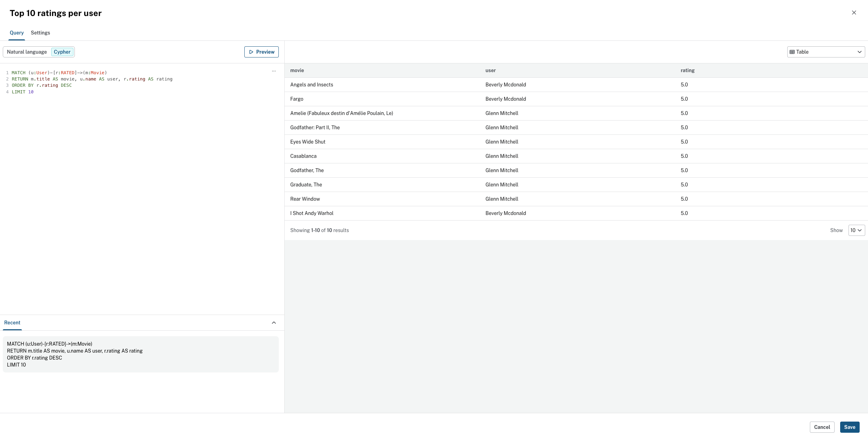Close the query editor dialog
The width and height of the screenshot is (868, 439).
(x=854, y=13)
